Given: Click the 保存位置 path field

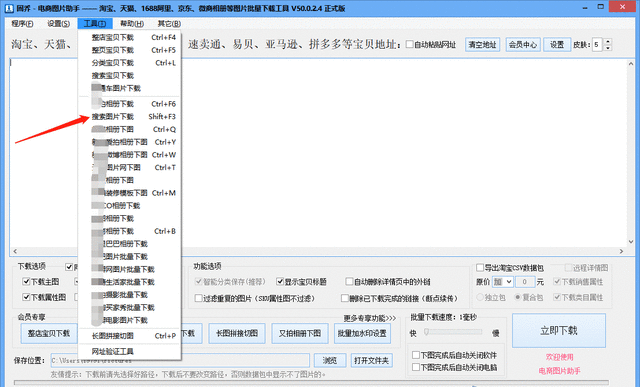Looking at the screenshot, I should click(180, 360).
